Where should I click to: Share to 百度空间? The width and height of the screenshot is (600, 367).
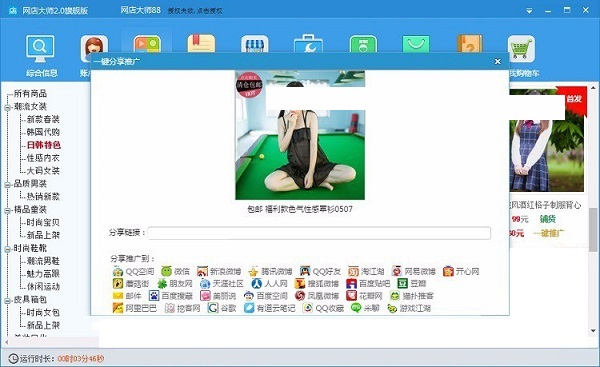[265, 296]
